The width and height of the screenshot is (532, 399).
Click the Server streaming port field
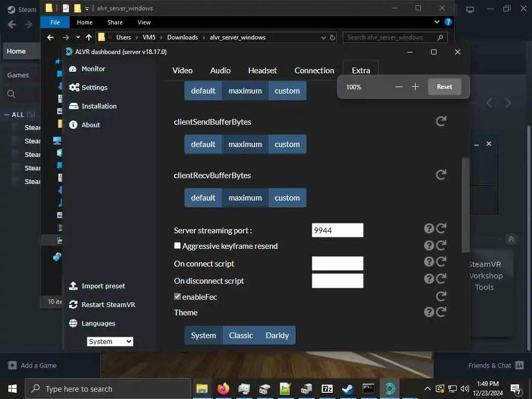coord(337,230)
